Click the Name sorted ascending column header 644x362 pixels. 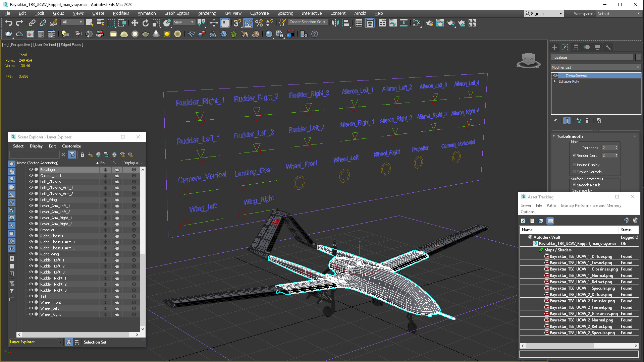[x=58, y=163]
